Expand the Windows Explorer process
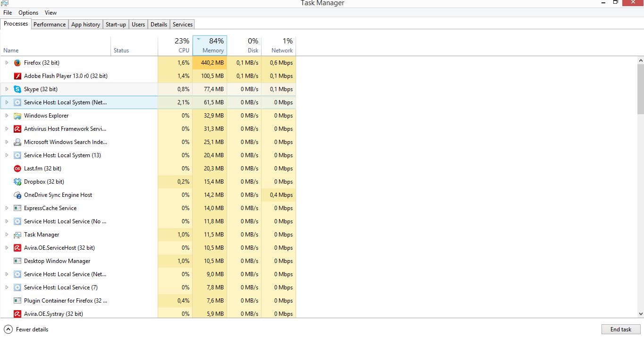644x338 pixels. (7, 116)
